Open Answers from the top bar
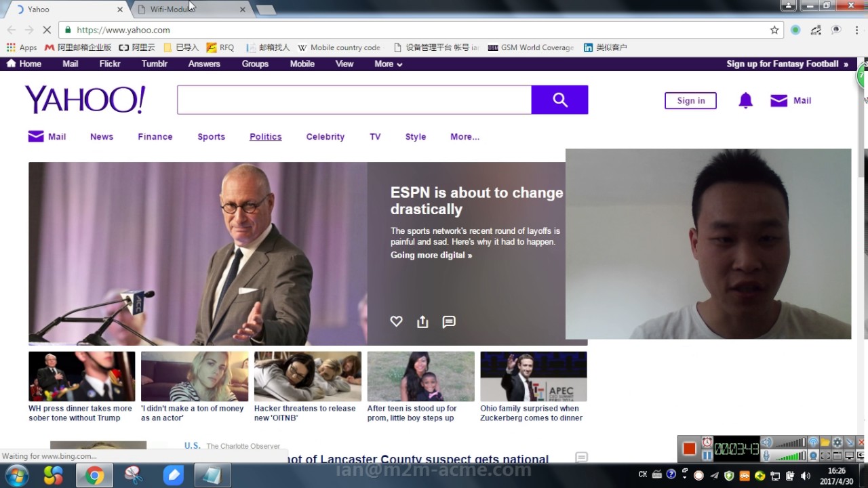This screenshot has width=868, height=488. (204, 64)
